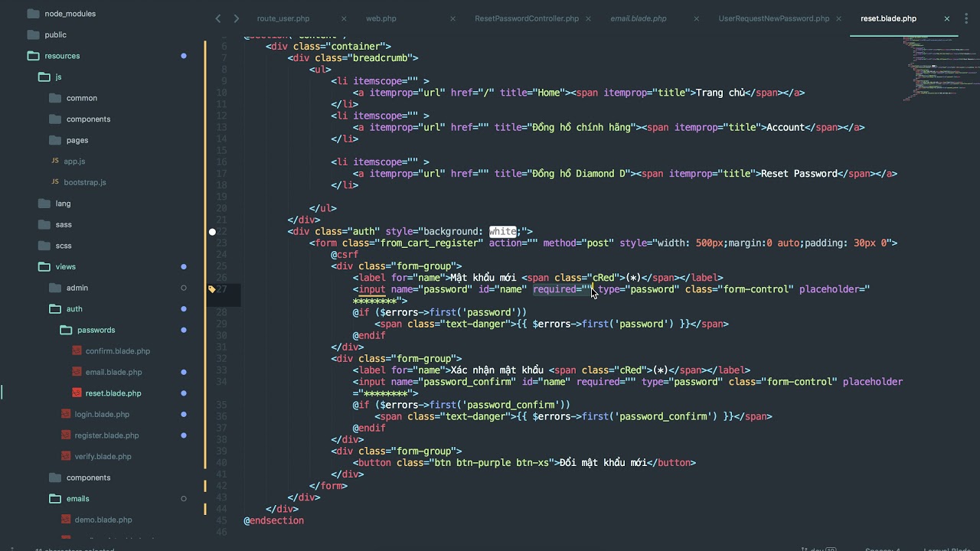
Task: Collapse the passwords folder
Action: click(x=66, y=330)
